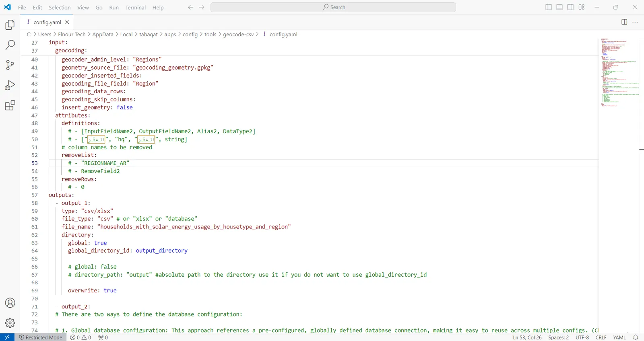Open the Selection menu
Screen dimensions: 644x341
coord(60,7)
